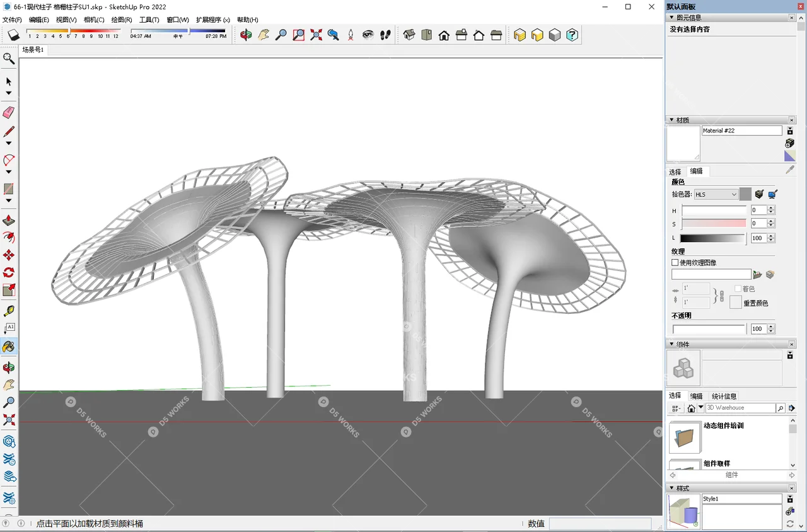Click the Material #22 name field
This screenshot has height=532, width=807.
coord(741,130)
